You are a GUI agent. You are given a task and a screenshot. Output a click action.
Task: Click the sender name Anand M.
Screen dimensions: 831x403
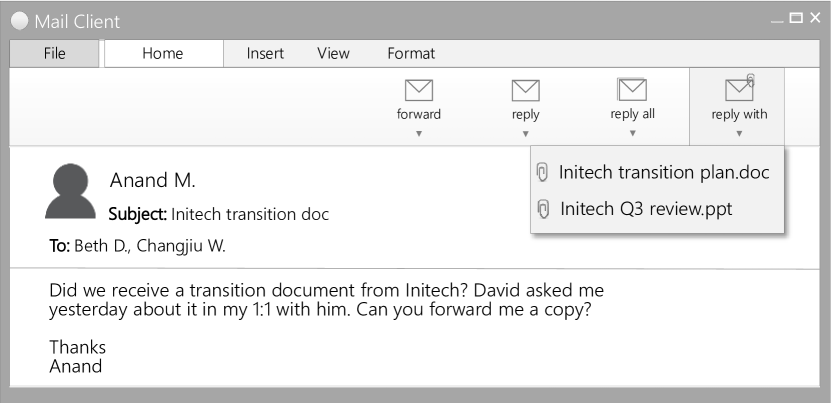tap(152, 180)
